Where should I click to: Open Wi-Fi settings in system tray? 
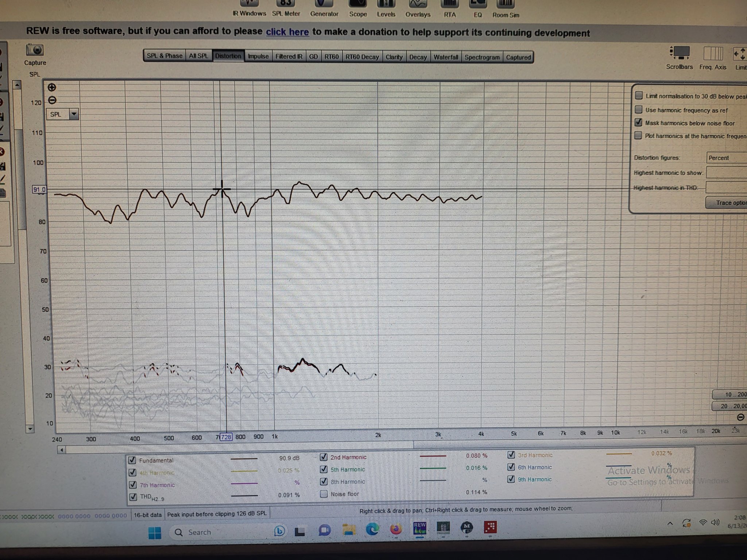703,522
